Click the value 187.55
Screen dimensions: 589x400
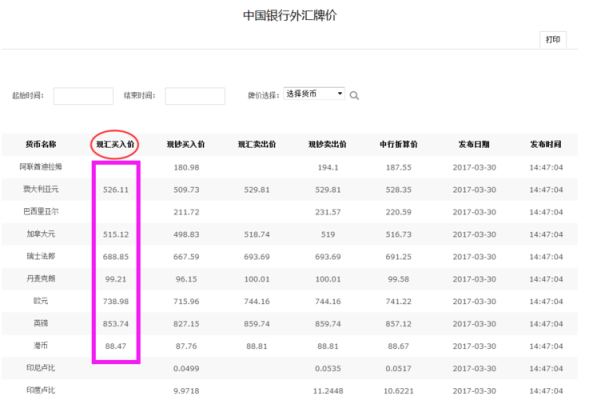[399, 168]
